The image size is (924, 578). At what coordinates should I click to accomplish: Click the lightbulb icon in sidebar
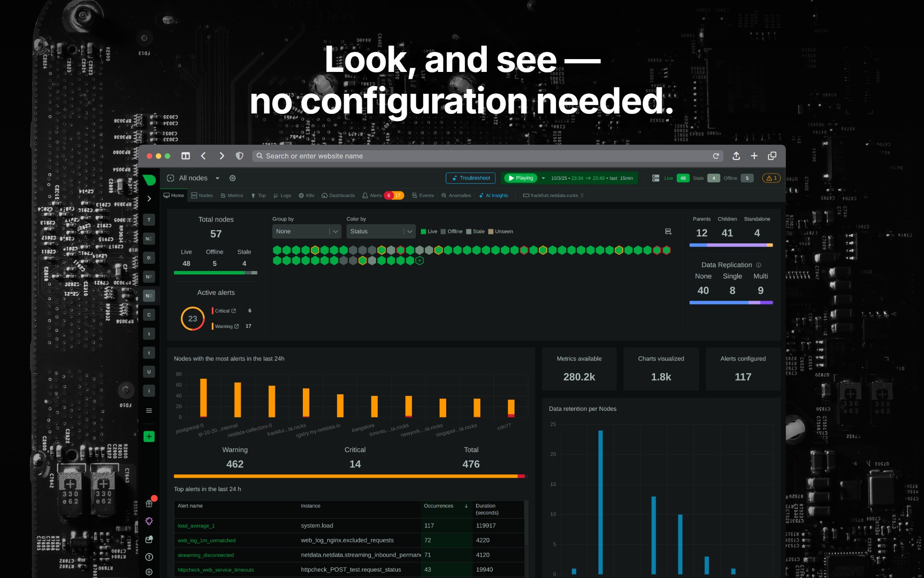click(149, 521)
